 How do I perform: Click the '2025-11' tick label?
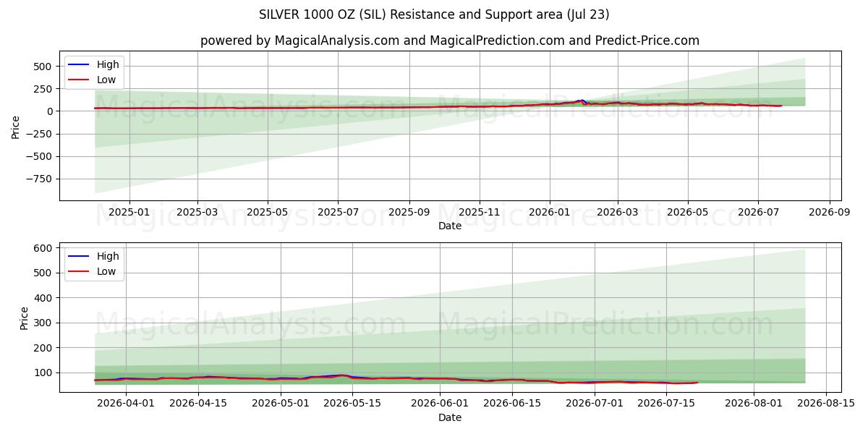[480, 213]
